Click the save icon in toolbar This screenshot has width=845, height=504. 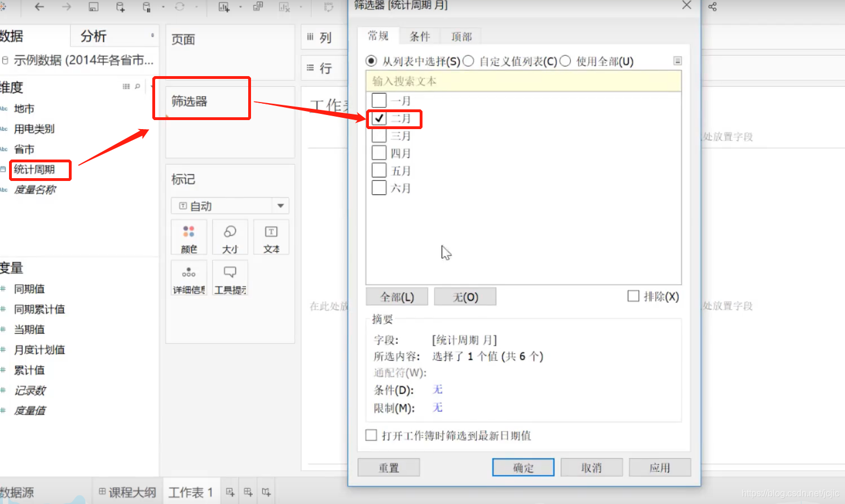point(94,7)
